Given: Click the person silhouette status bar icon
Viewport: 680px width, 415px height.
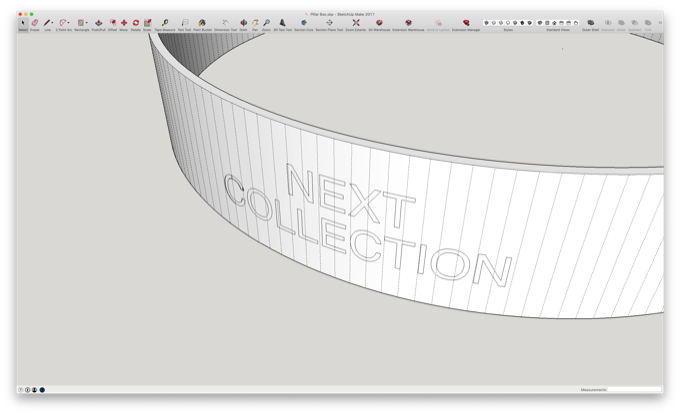Looking at the screenshot, I should pos(34,390).
